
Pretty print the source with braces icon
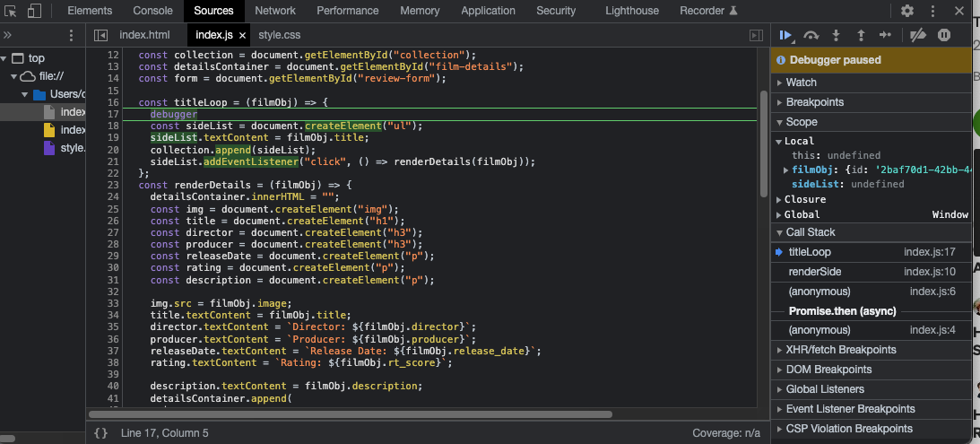click(x=100, y=432)
